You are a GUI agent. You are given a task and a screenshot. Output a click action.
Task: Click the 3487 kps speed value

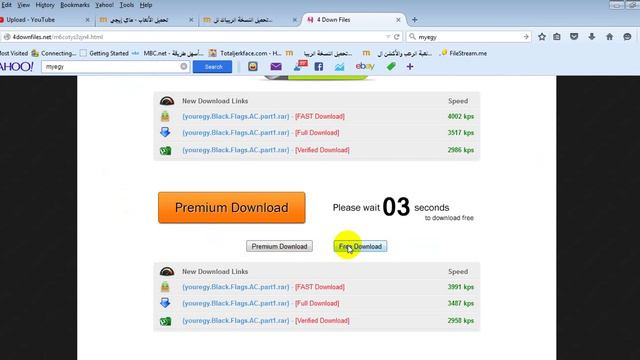pyautogui.click(x=461, y=303)
